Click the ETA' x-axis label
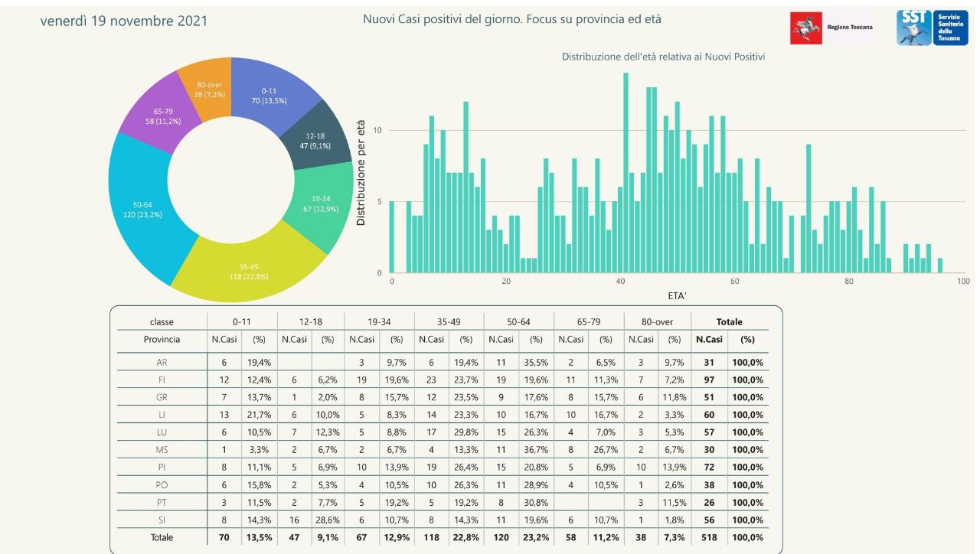 [676, 296]
